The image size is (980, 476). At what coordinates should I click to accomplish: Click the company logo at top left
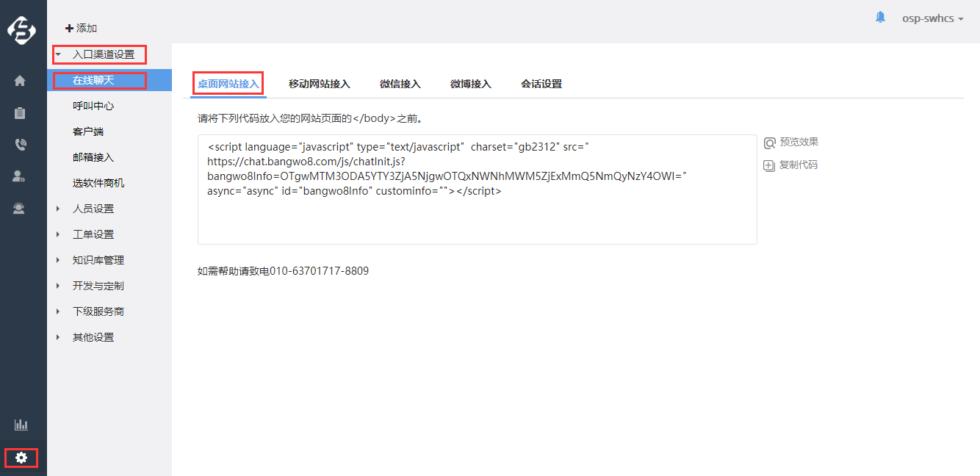pos(21,30)
